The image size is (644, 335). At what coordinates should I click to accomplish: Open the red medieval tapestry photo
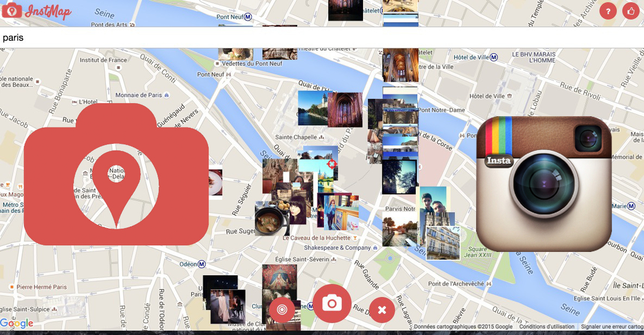(x=279, y=277)
